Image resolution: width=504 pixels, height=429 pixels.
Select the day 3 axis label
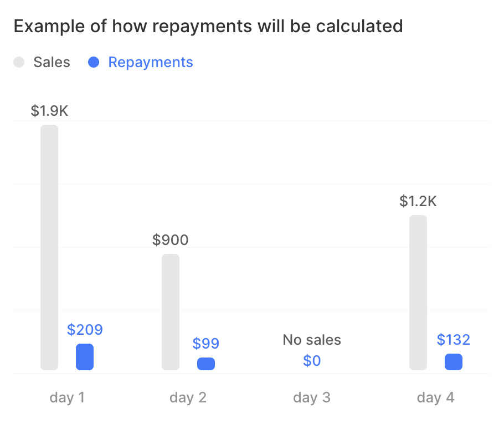coord(312,397)
